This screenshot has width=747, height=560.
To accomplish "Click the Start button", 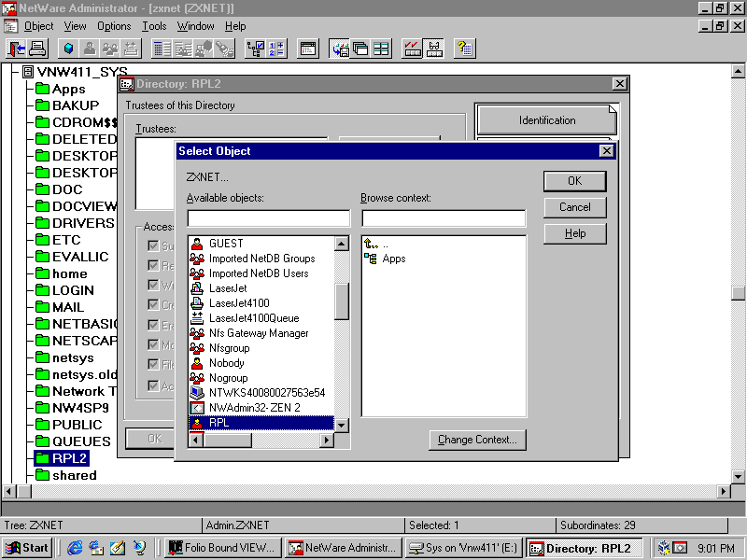I will [x=27, y=548].
